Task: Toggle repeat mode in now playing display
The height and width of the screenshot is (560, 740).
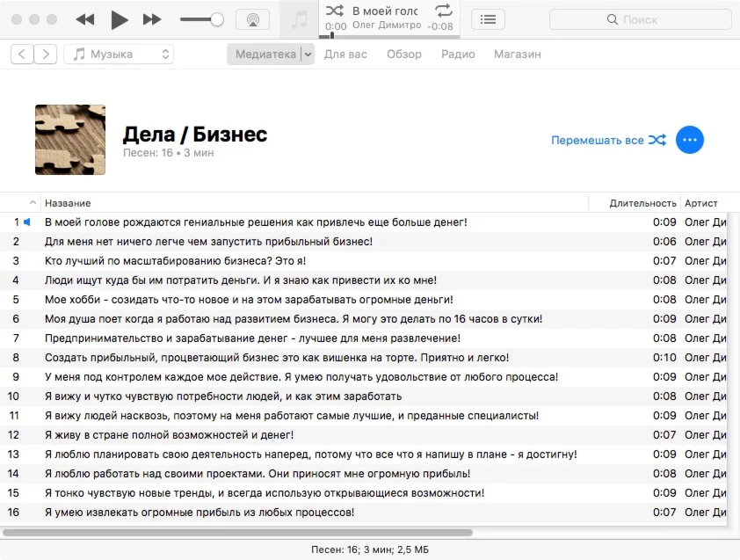Action: (444, 11)
